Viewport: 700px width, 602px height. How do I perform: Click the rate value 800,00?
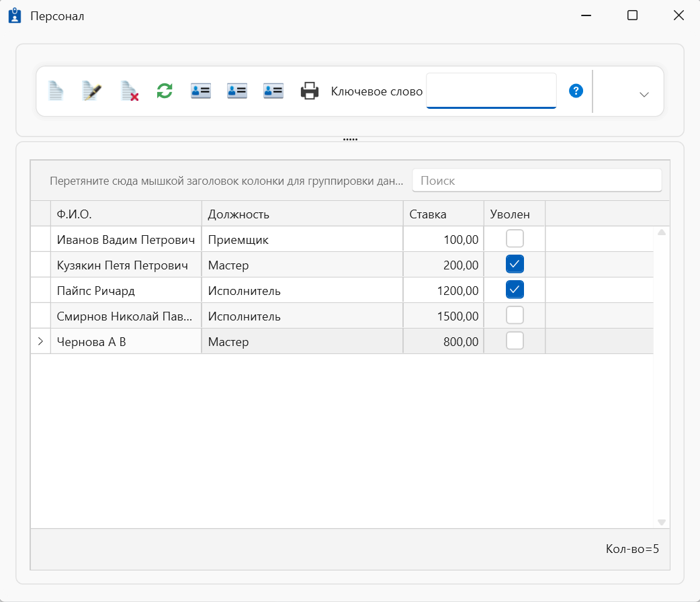pos(461,341)
